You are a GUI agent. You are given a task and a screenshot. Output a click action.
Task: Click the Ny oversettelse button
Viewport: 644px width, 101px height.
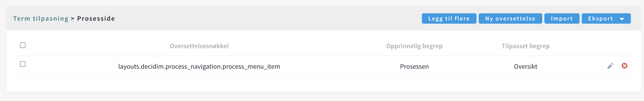point(510,19)
